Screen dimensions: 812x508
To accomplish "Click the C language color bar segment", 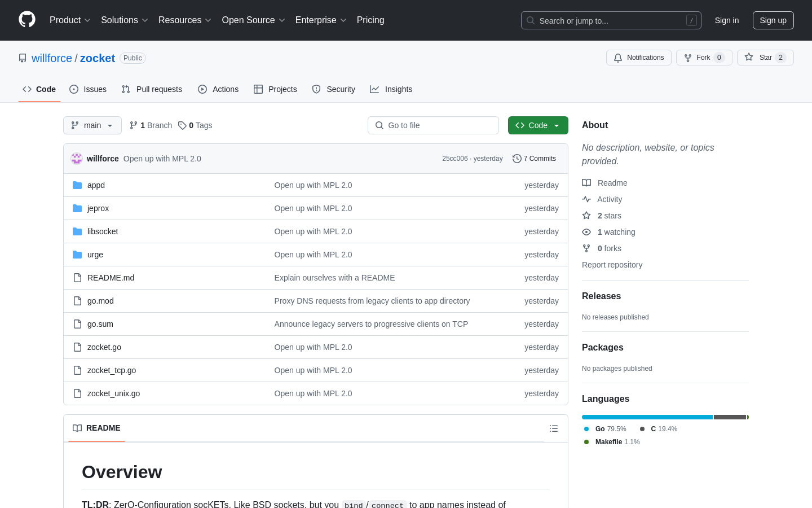I will [730, 417].
